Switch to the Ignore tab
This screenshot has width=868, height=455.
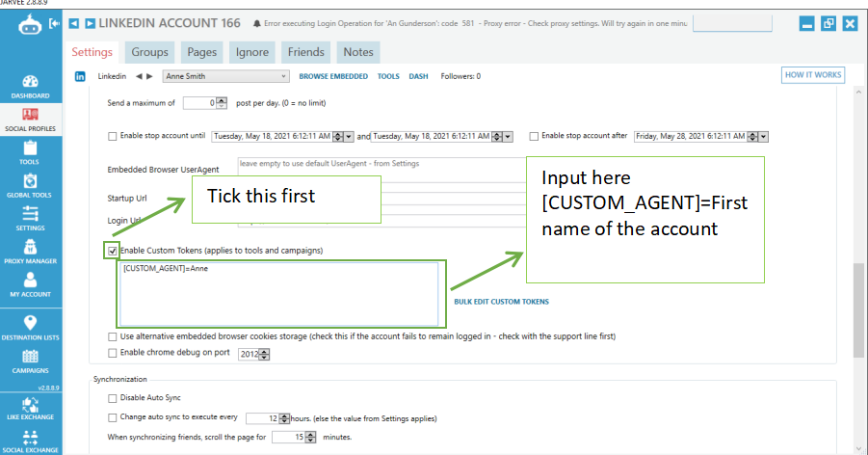(252, 52)
